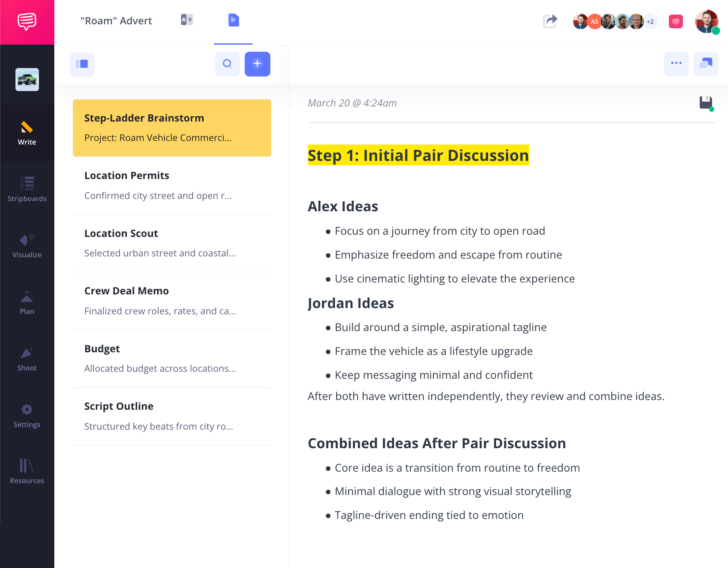The image size is (728, 568).
Task: Click the truck project thumbnail
Action: click(x=27, y=80)
